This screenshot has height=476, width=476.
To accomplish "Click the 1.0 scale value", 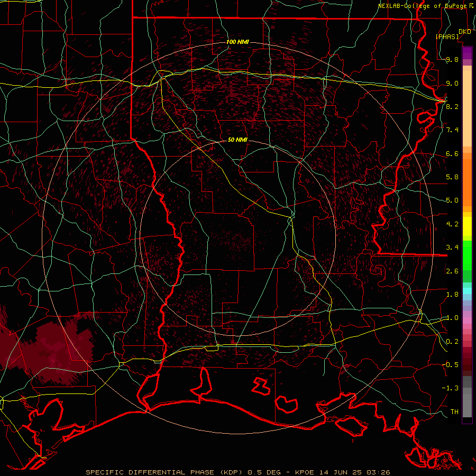I will pos(452,318).
